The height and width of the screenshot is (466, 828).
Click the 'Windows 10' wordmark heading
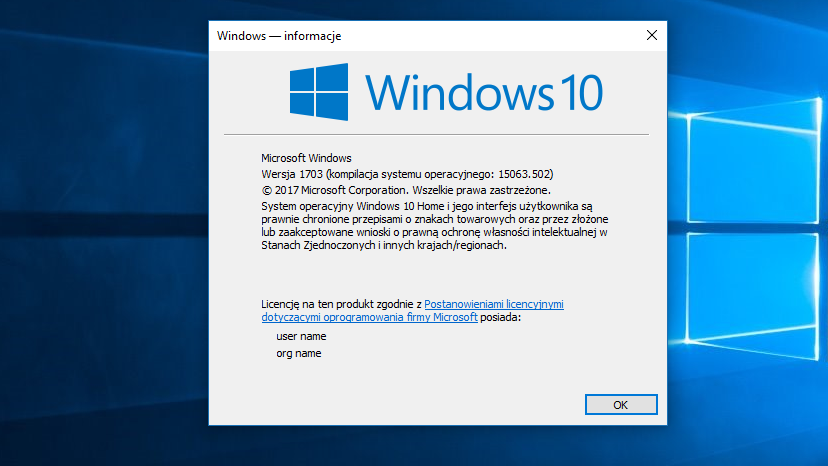(484, 92)
